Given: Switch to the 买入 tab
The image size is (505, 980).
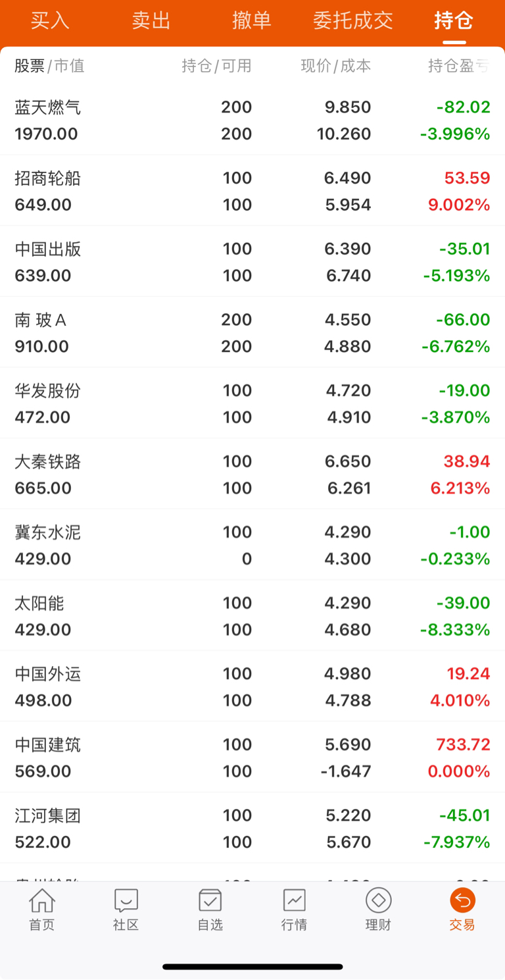Looking at the screenshot, I should [x=50, y=20].
